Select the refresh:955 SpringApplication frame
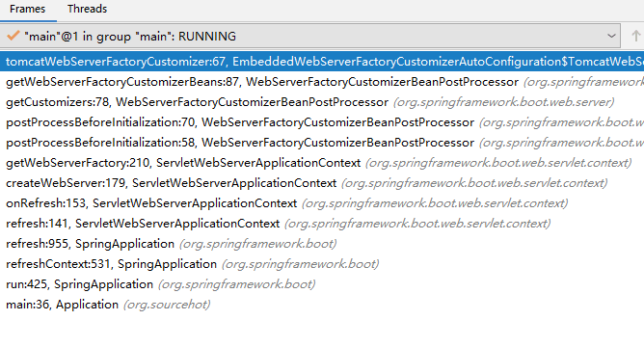This screenshot has width=644, height=347. click(x=322, y=244)
